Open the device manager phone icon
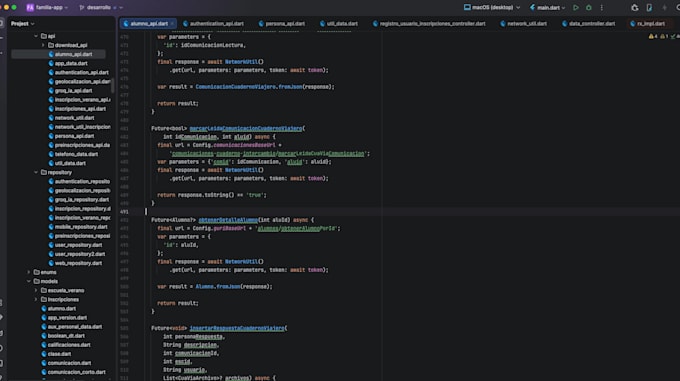The image size is (680, 381). coord(649,7)
